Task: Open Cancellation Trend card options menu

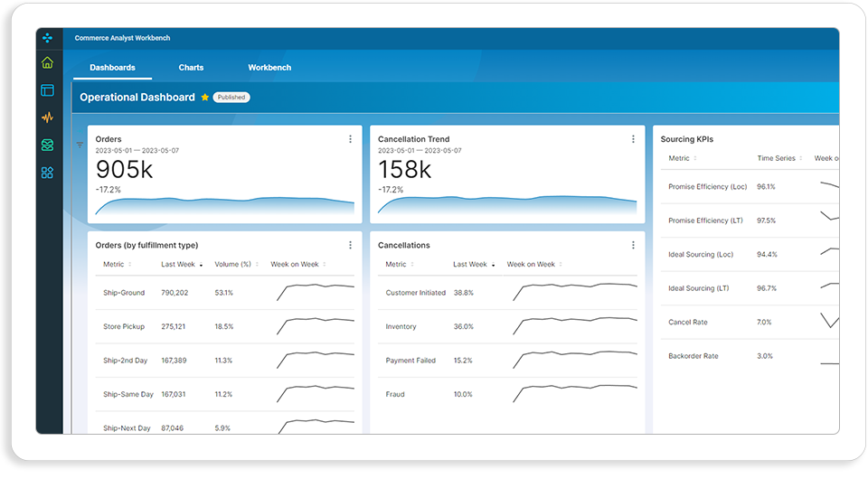Action: [633, 139]
